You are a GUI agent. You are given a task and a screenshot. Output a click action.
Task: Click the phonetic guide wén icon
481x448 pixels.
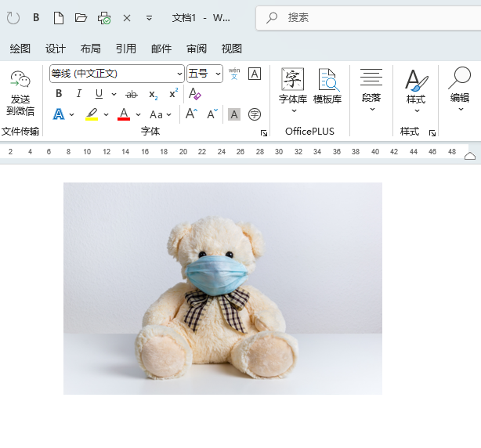pyautogui.click(x=234, y=74)
